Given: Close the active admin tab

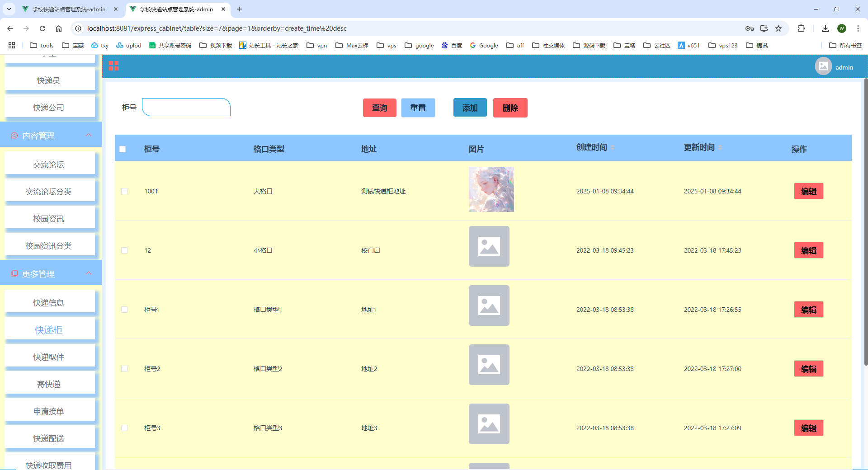Looking at the screenshot, I should pos(223,9).
